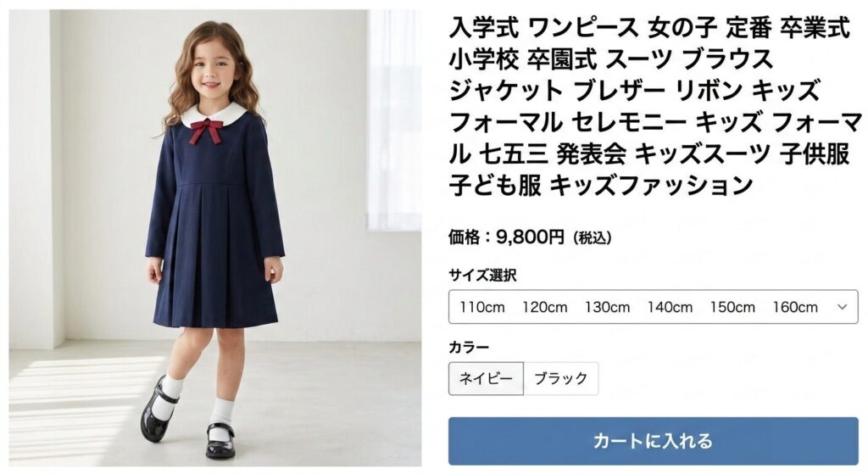This screenshot has height=474, width=868.
Task: Select the ネイビー color option
Action: click(x=486, y=378)
